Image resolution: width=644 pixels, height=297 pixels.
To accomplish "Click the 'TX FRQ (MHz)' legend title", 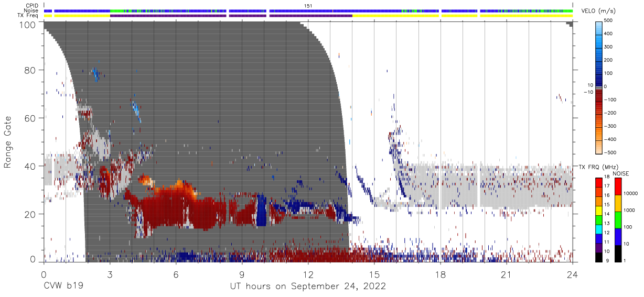I will pos(599,167).
